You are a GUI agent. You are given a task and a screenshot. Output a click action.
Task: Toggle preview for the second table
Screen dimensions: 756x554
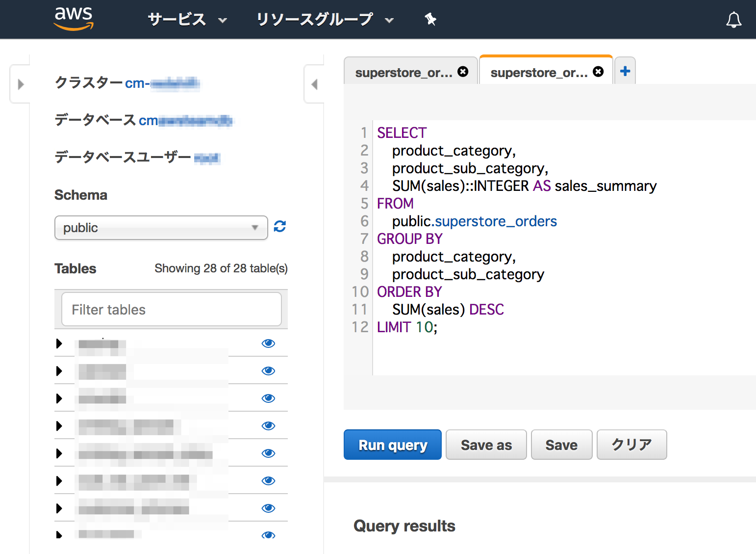tap(268, 371)
